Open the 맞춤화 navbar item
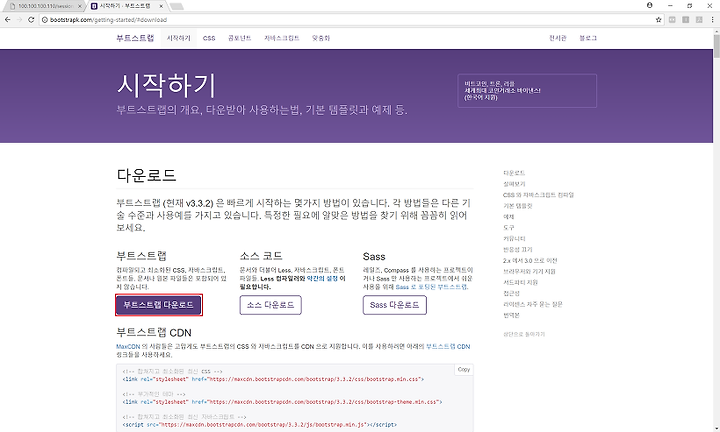 (x=321, y=38)
